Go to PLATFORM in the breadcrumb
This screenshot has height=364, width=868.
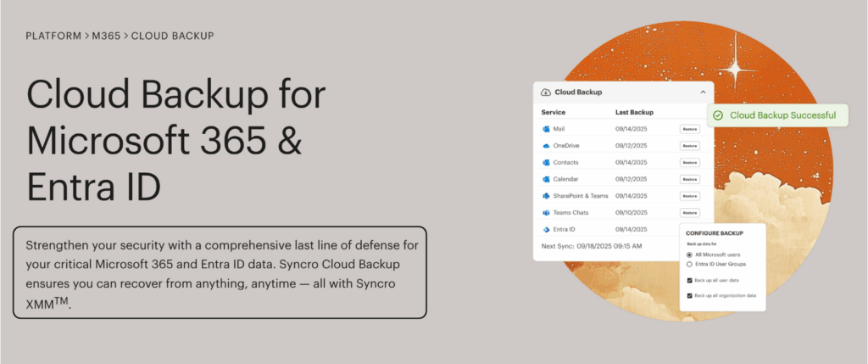click(53, 36)
